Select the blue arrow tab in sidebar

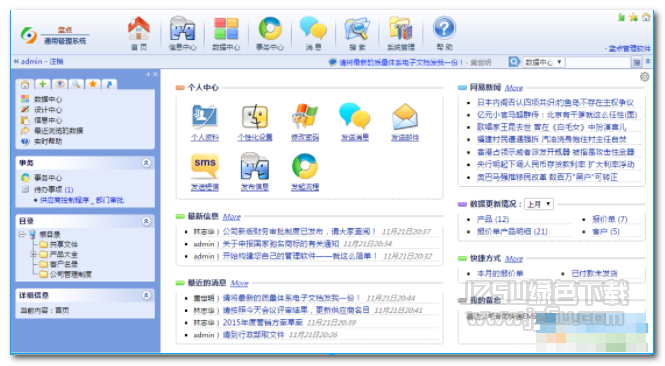109,84
